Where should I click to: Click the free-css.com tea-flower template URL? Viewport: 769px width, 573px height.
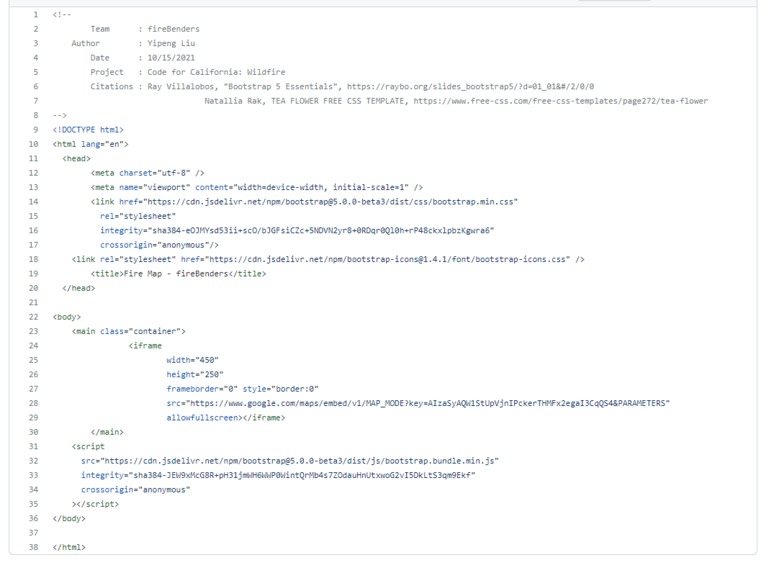tap(561, 101)
